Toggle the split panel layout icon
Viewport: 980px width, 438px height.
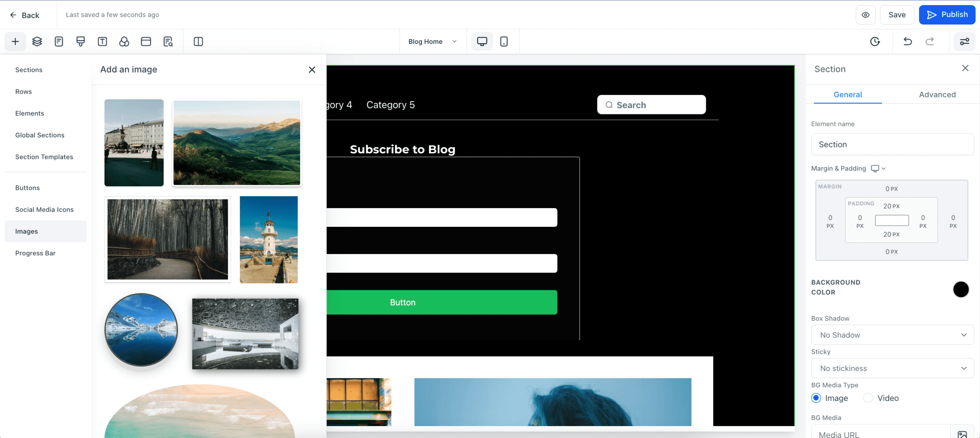pyautogui.click(x=198, y=41)
